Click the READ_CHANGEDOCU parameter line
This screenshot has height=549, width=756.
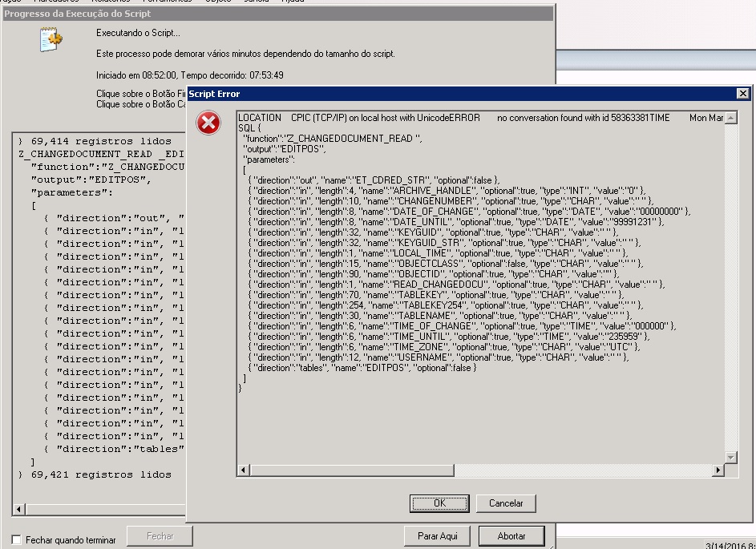[456, 285]
